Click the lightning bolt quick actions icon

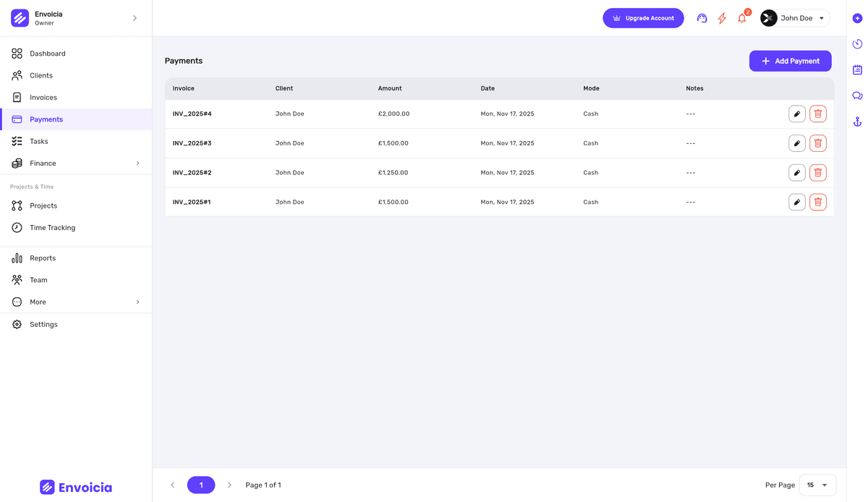722,17
